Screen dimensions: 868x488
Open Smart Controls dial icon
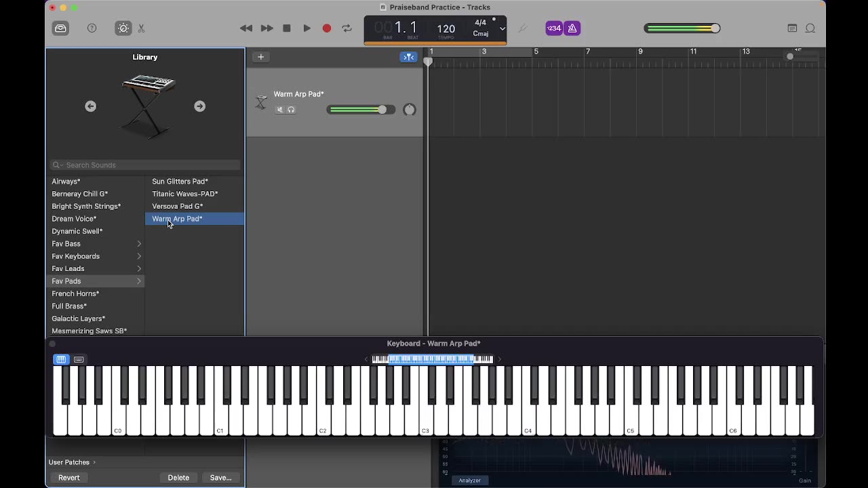coord(123,28)
